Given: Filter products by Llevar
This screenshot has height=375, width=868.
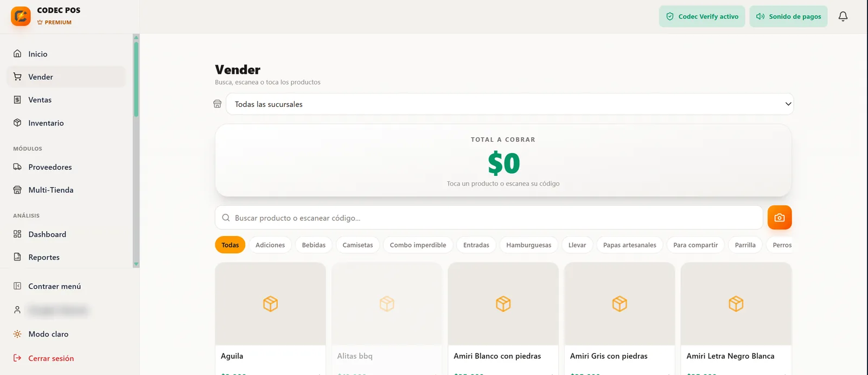Looking at the screenshot, I should point(577,245).
